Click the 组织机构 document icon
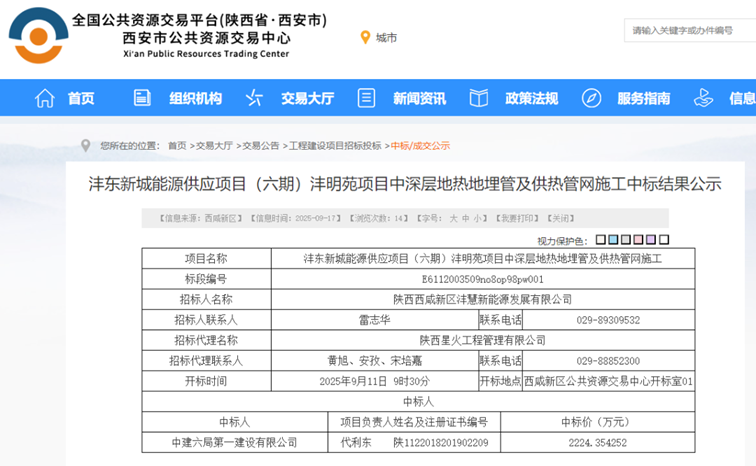 point(144,98)
